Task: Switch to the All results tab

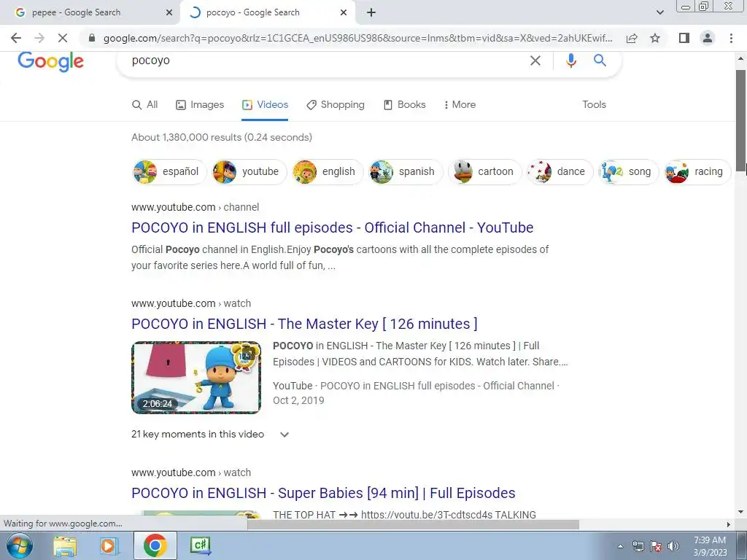Action: coord(145,105)
